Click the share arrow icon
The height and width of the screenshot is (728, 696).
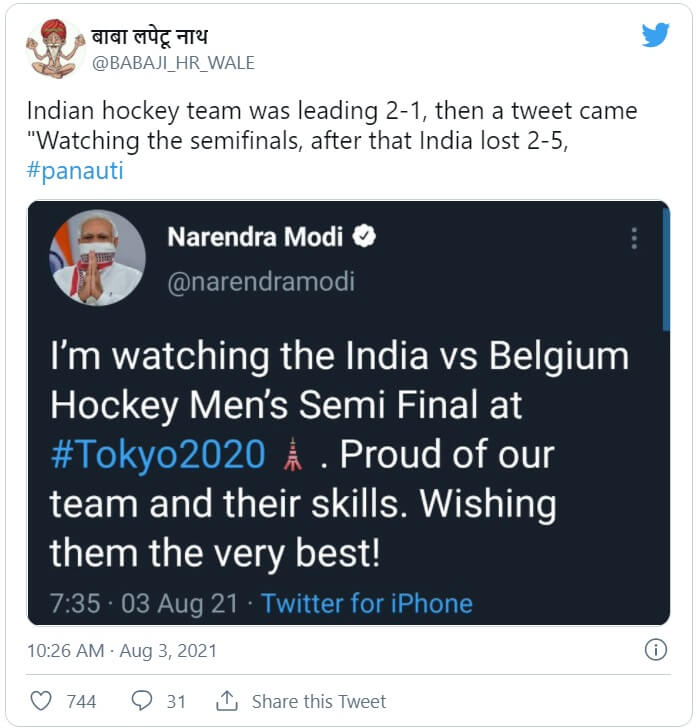pos(227,701)
